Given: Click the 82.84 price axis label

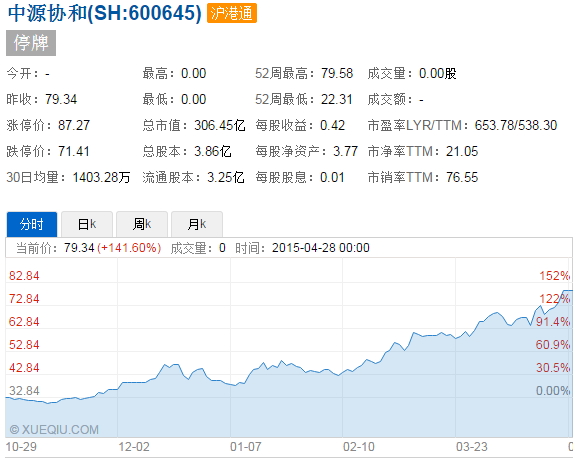Looking at the screenshot, I should (x=24, y=275).
